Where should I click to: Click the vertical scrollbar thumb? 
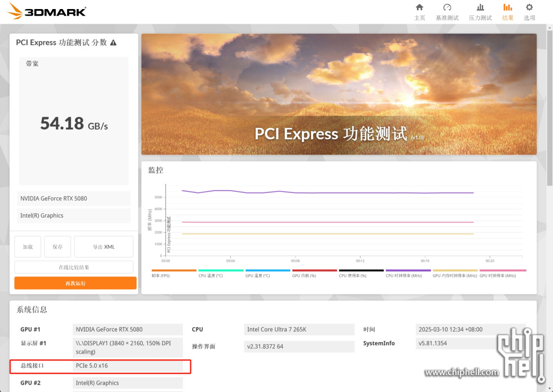click(x=550, y=108)
